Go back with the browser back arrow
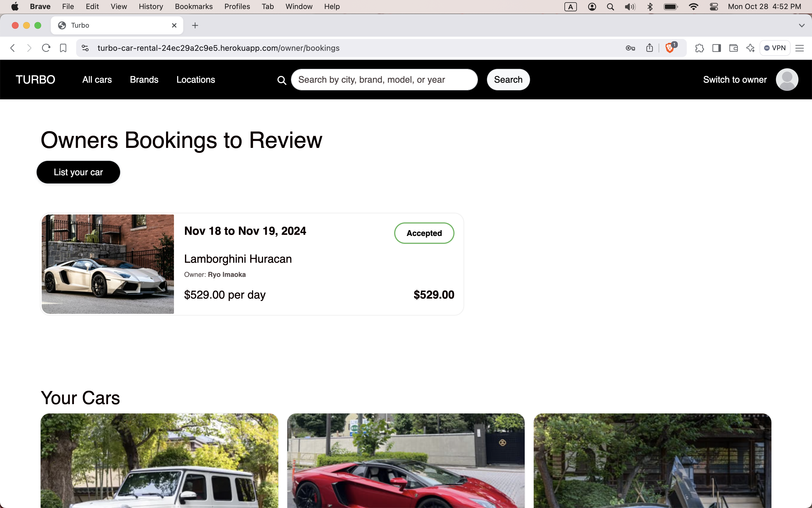The height and width of the screenshot is (508, 812). [x=13, y=48]
